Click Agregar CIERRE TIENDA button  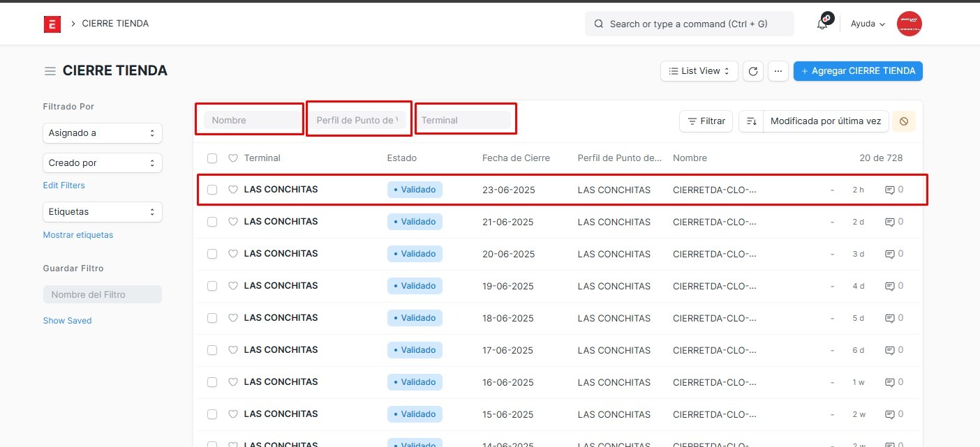click(858, 71)
